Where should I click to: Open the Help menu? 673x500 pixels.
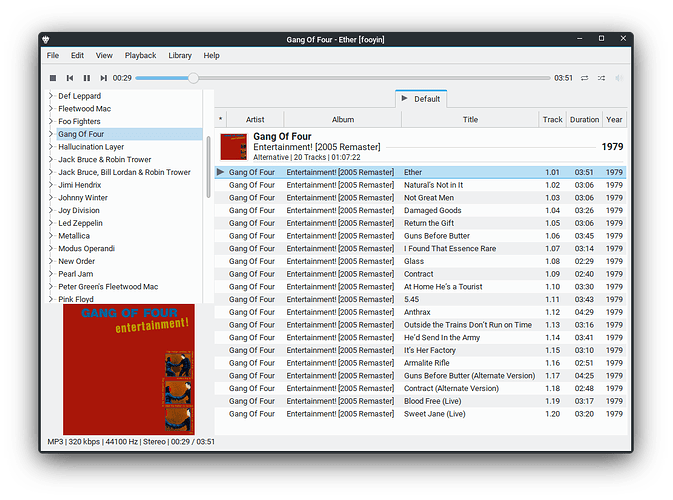coord(211,55)
